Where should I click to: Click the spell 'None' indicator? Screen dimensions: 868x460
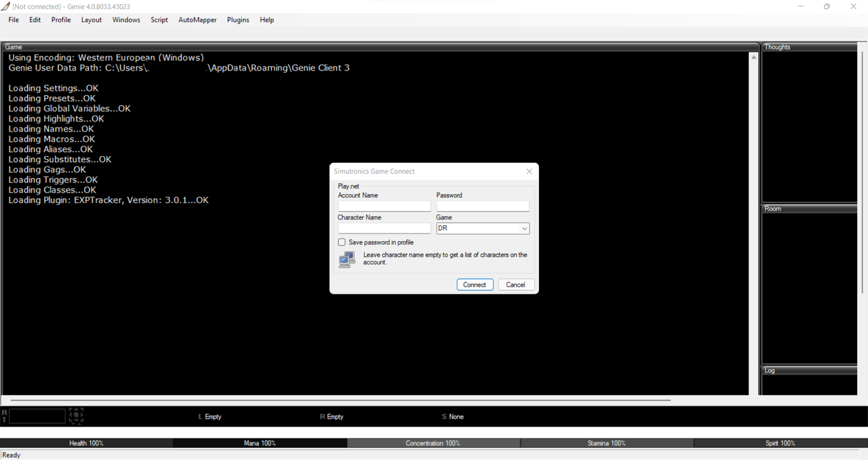456,417
